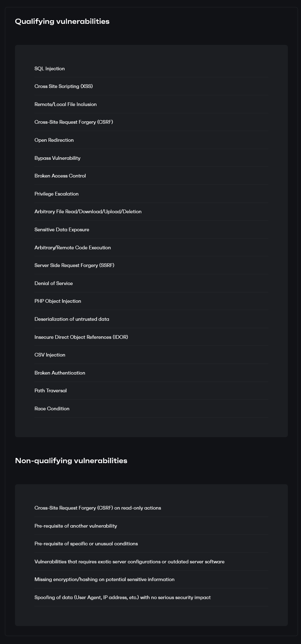Select Sensitive Data Exposure item
The image size is (301, 644).
tap(151, 229)
